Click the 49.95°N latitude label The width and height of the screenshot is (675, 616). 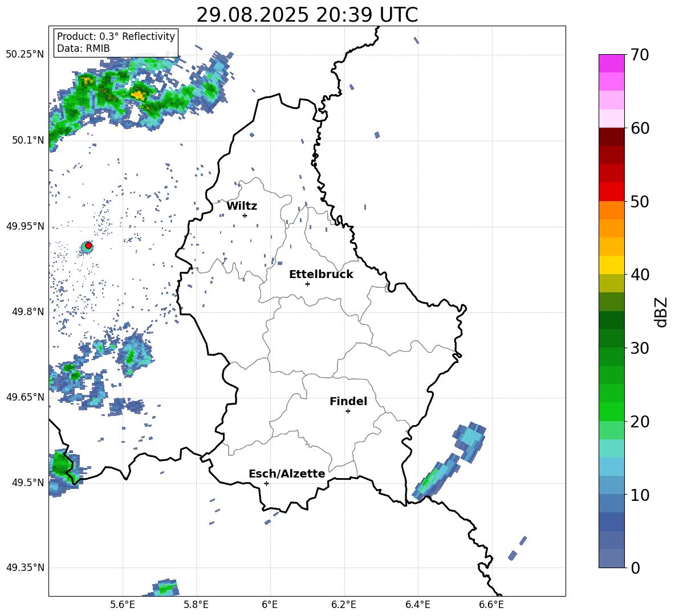pyautogui.click(x=25, y=226)
